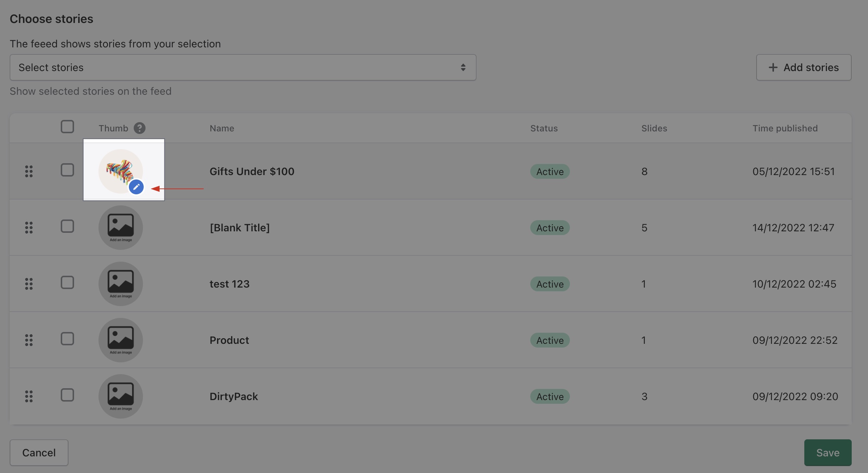The height and width of the screenshot is (473, 868).
Task: Click the [Blank Title] image placeholder thumbnail
Action: (x=121, y=228)
